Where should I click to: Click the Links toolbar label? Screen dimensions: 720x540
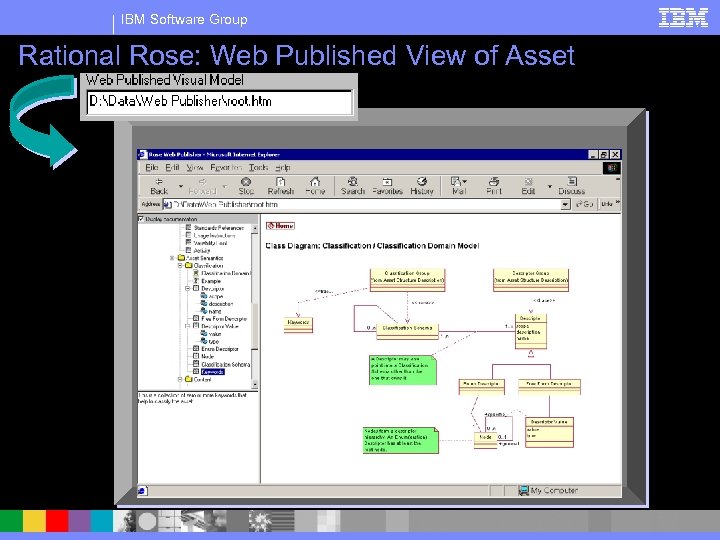tap(607, 204)
